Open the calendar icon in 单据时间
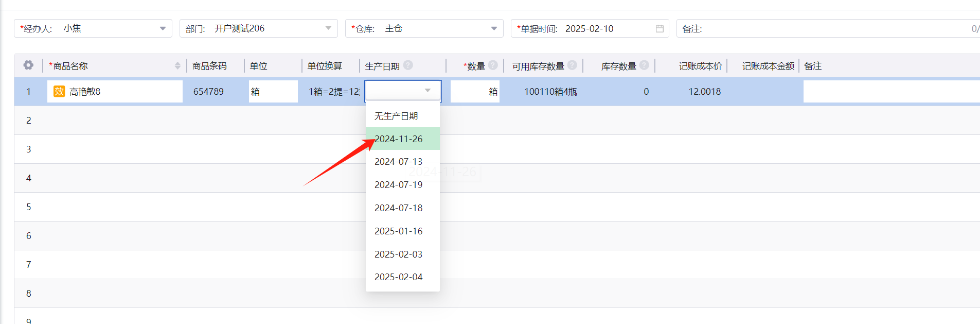The height and width of the screenshot is (324, 980). pos(660,29)
